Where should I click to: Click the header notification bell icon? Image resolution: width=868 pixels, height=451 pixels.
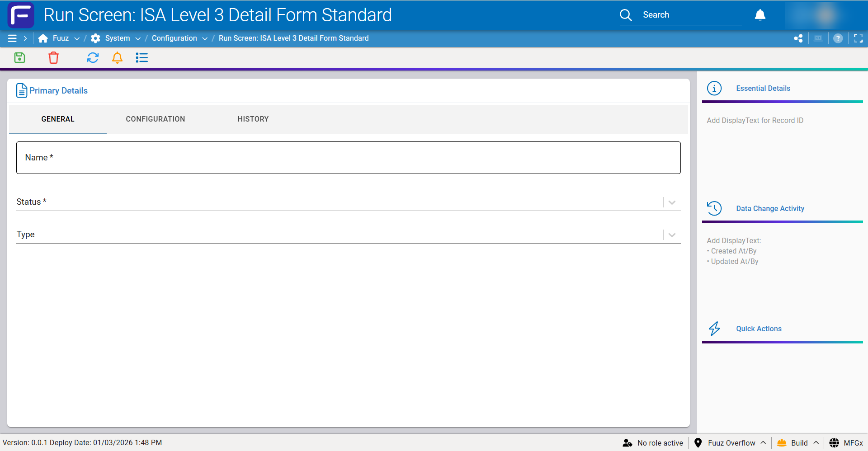pyautogui.click(x=760, y=15)
